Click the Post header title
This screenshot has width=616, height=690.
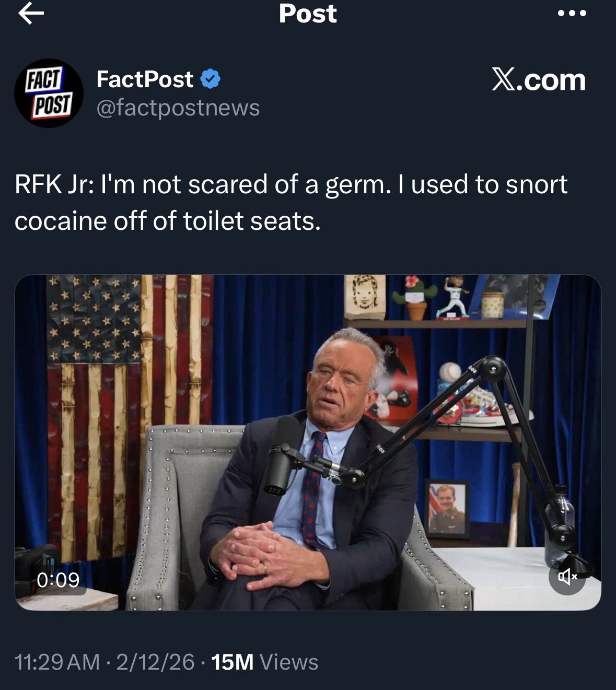[308, 14]
